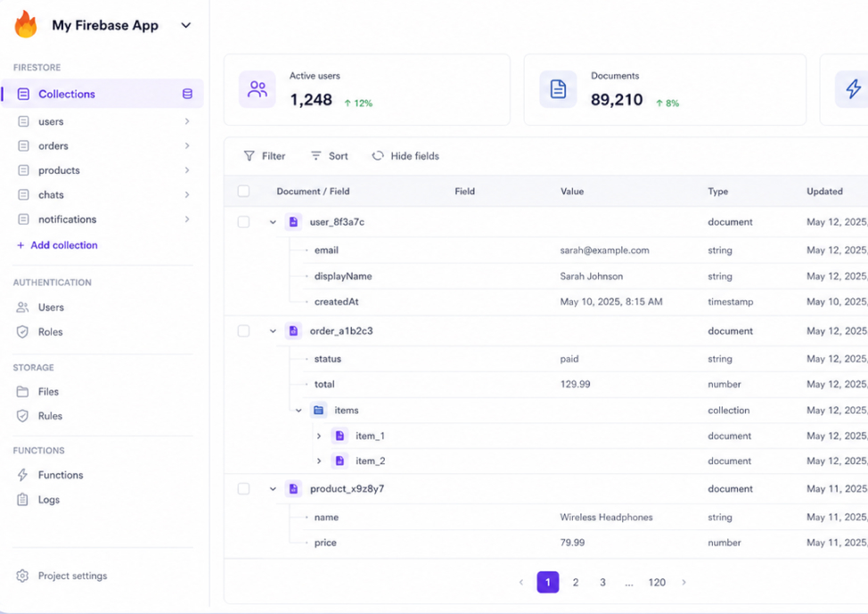This screenshot has height=614, width=868.
Task: Open the users collection
Action: [x=51, y=121]
